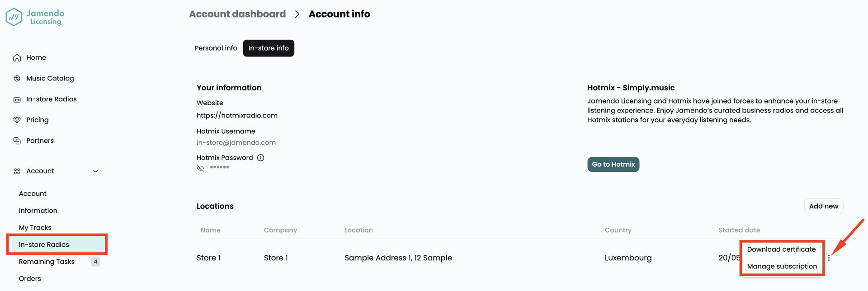Screen dimensions: 868x291
Task: Open the three-dot menu for Store 1
Action: tap(829, 258)
